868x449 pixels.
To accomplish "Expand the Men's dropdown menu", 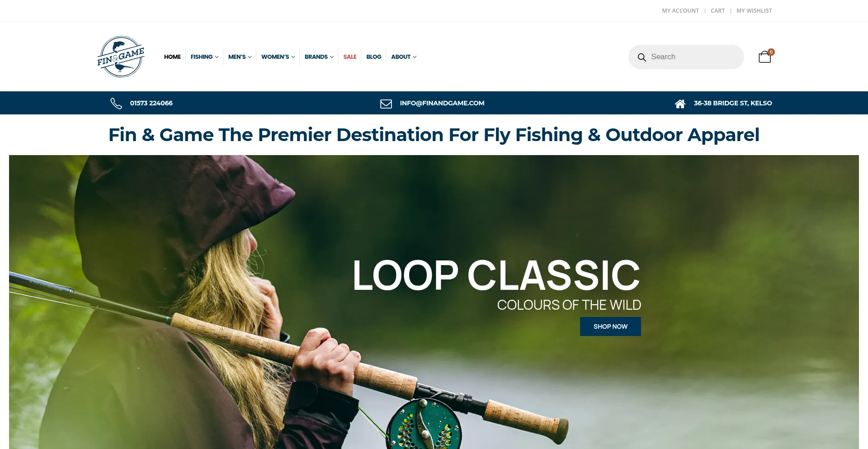I will tap(240, 57).
